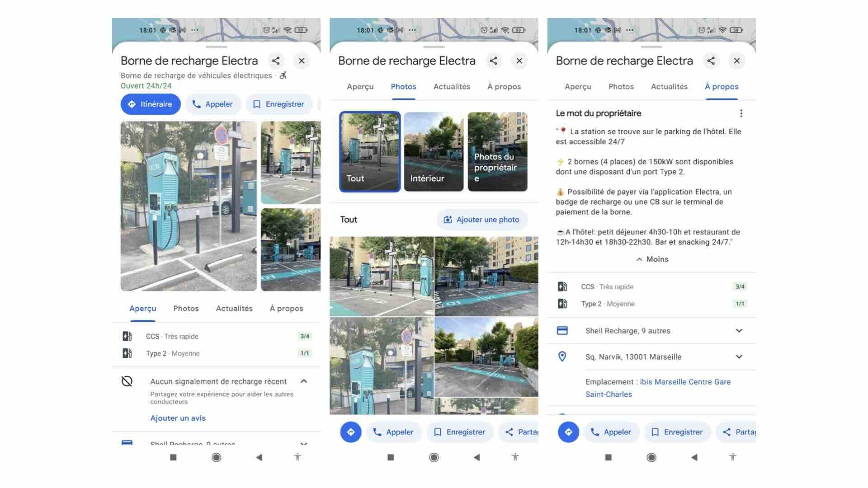Select Aperçu tab in right screen
Screen dimensions: 868x488
pyautogui.click(x=578, y=87)
